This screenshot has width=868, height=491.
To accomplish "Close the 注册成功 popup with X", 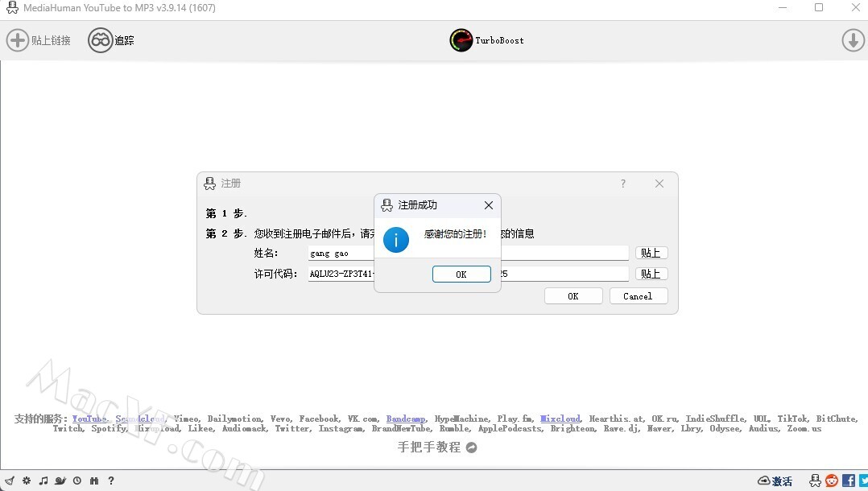I will 488,205.
